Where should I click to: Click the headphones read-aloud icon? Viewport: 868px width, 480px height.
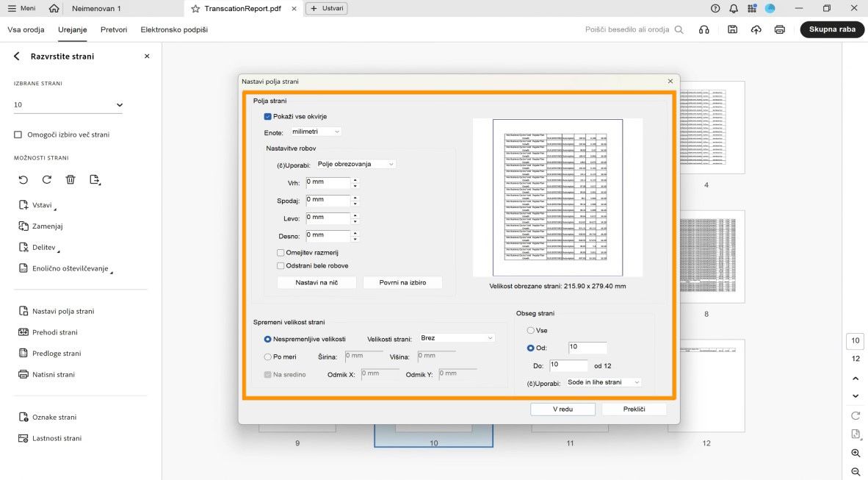704,29
